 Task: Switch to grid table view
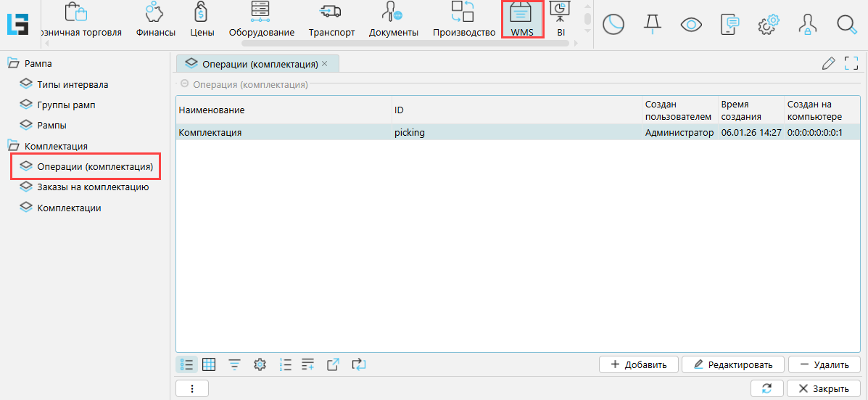209,364
